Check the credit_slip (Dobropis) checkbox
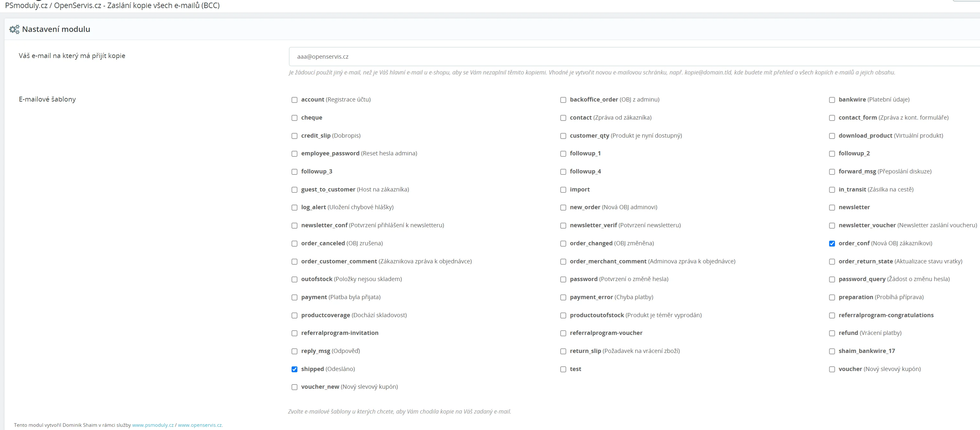The width and height of the screenshot is (980, 430). pyautogui.click(x=294, y=136)
